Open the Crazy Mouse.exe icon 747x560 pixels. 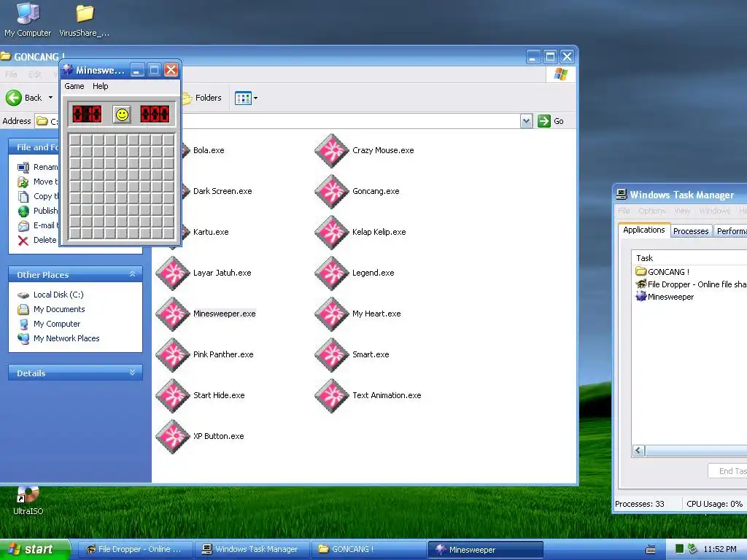point(332,150)
